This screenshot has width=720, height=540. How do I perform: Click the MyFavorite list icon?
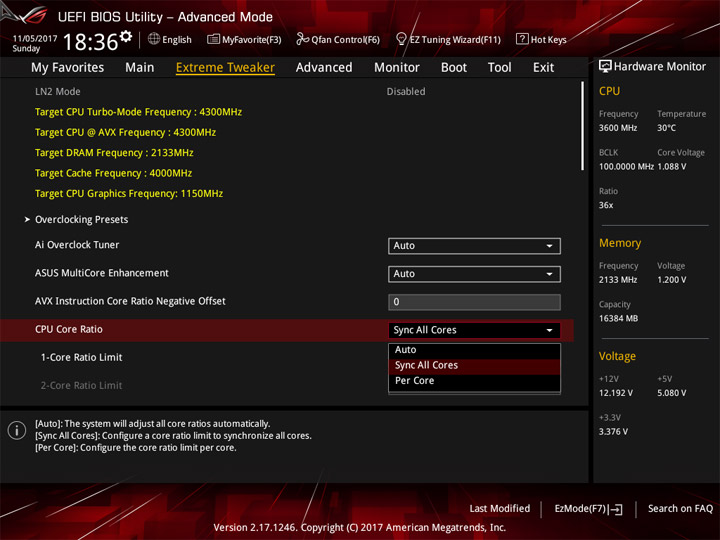pos(213,39)
